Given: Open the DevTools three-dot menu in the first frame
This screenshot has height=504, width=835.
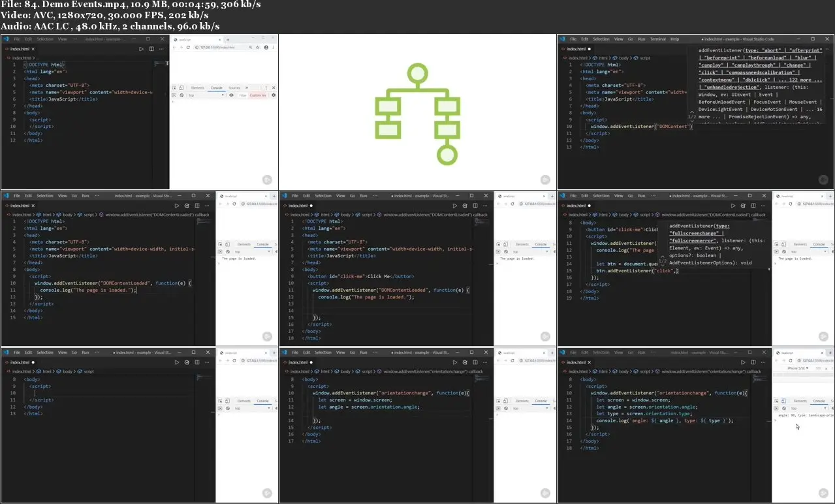Looking at the screenshot, I should (265, 87).
